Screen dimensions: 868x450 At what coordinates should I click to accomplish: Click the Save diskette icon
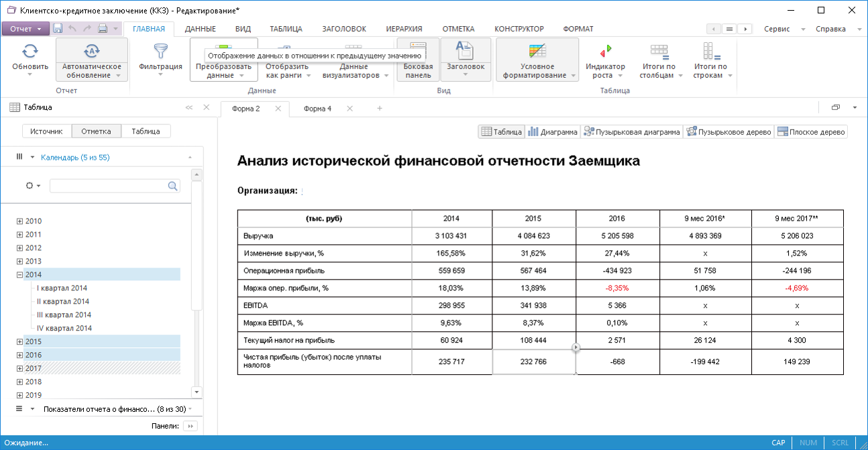[x=58, y=29]
